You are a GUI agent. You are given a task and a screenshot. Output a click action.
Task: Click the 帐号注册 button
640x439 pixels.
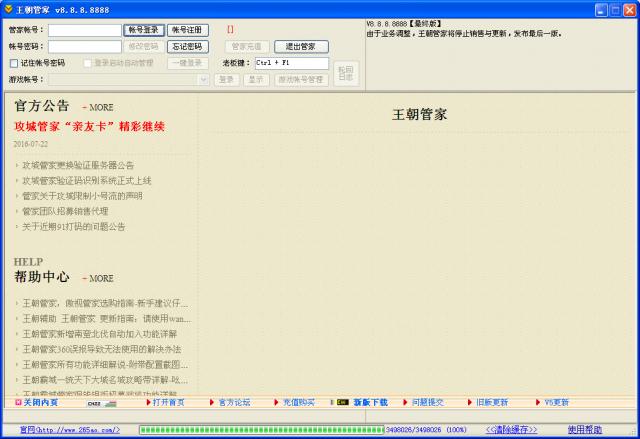(187, 30)
